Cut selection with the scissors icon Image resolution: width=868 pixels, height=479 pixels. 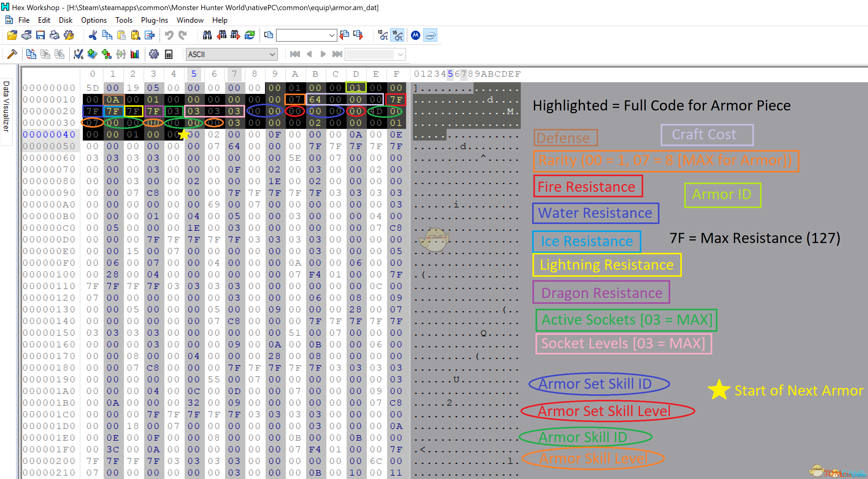[x=93, y=35]
